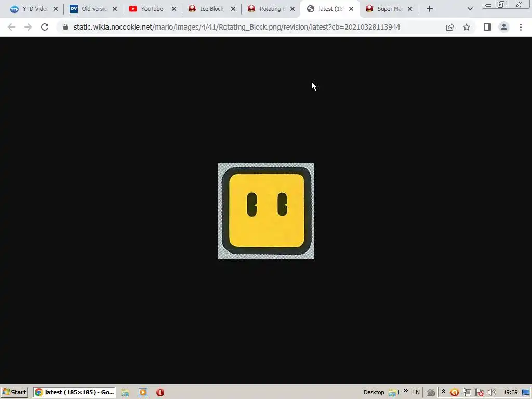Close the YTD Video tab

tap(56, 9)
